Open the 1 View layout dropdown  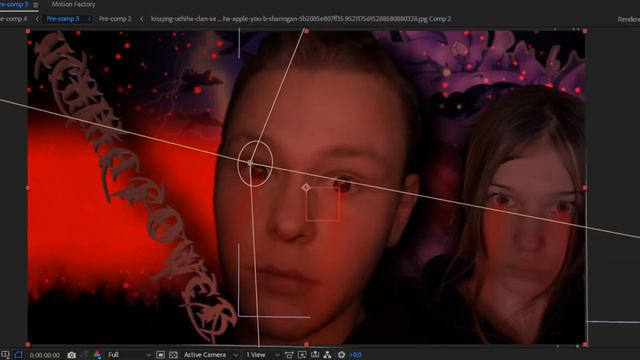pyautogui.click(x=262, y=355)
